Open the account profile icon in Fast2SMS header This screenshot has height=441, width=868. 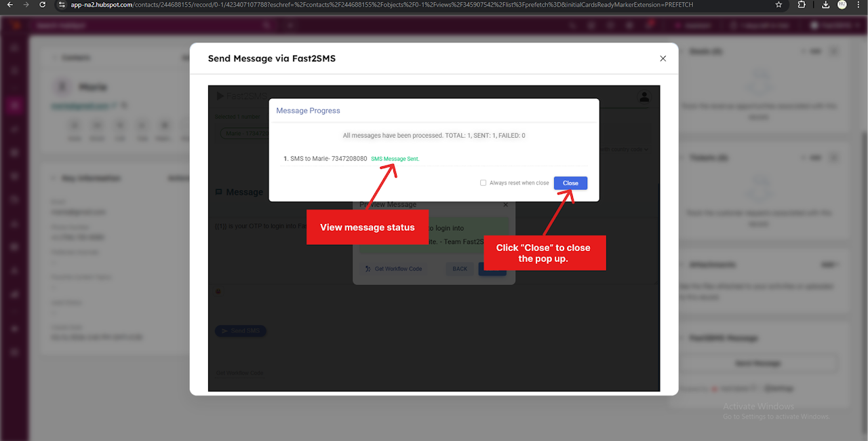pos(643,96)
